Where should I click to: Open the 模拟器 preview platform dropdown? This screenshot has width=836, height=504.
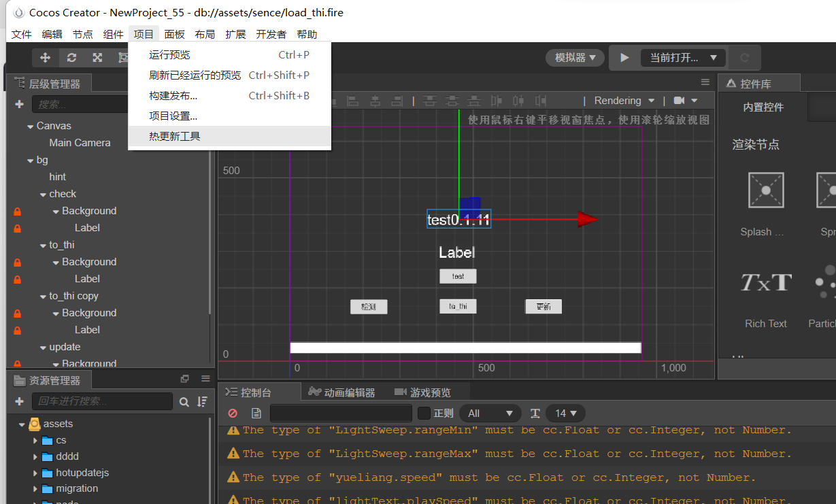click(575, 58)
